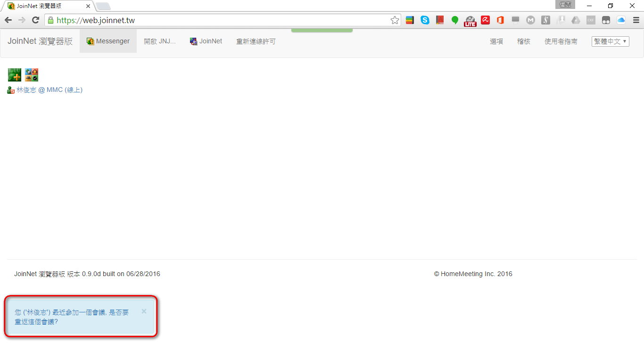Click the gray M circle extension icon
The width and height of the screenshot is (644, 343).
pos(530,20)
